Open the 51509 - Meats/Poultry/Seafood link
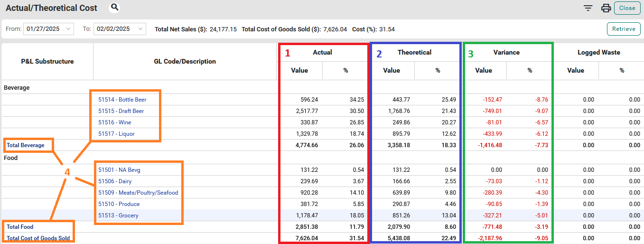The height and width of the screenshot is (244, 644). click(138, 193)
